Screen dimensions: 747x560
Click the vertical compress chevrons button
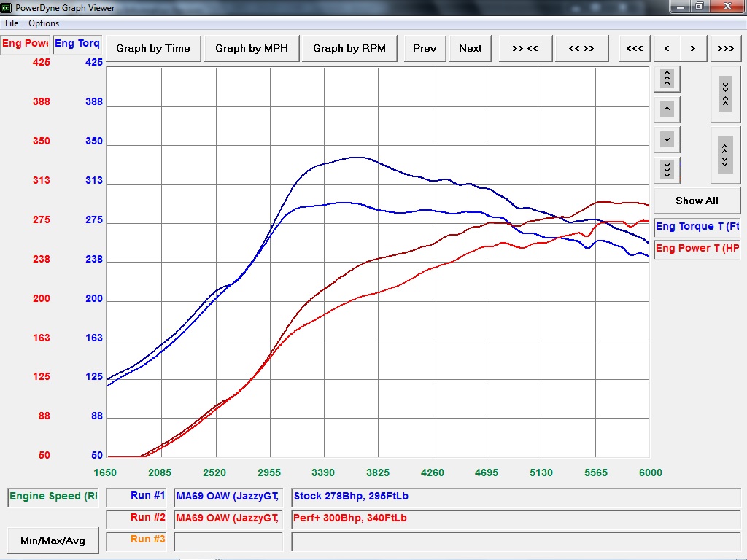click(726, 94)
